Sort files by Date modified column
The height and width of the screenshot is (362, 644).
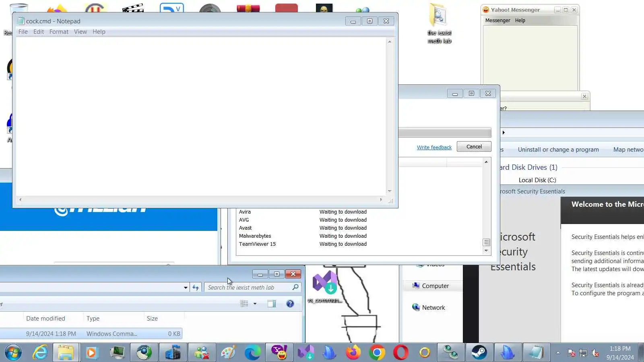click(53, 319)
